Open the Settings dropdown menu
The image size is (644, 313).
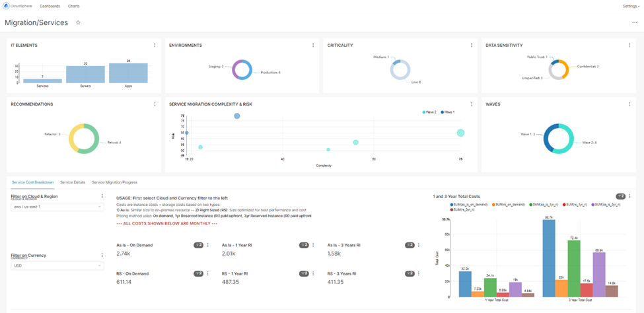[x=631, y=6]
